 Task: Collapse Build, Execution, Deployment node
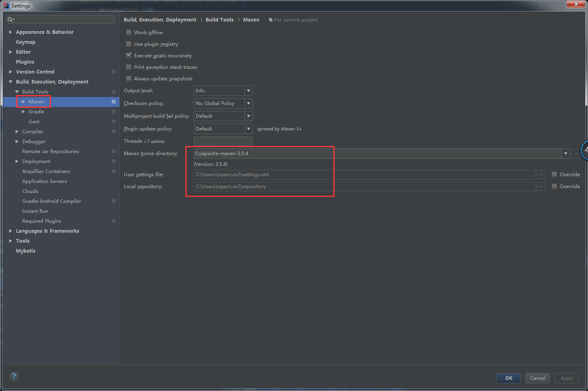pyautogui.click(x=11, y=82)
